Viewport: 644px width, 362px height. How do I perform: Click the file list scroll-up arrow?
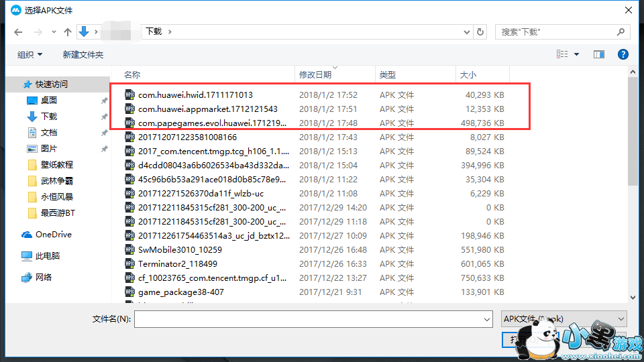coord(633,72)
